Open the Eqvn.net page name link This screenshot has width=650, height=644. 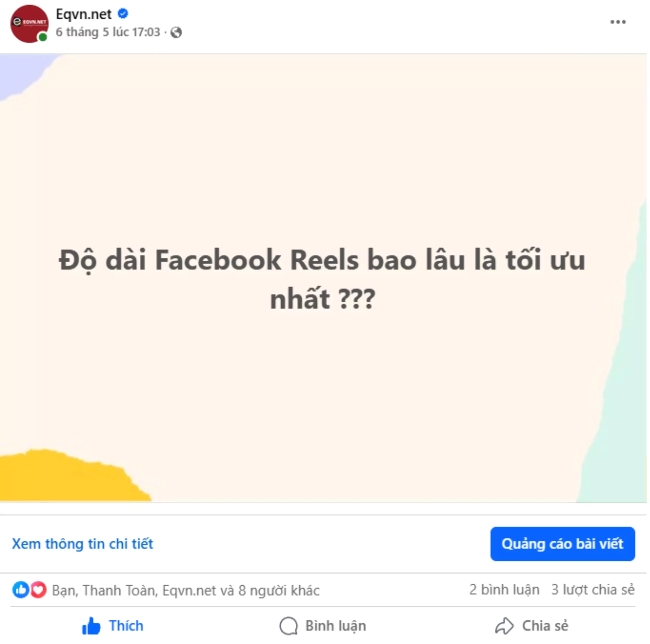84,14
